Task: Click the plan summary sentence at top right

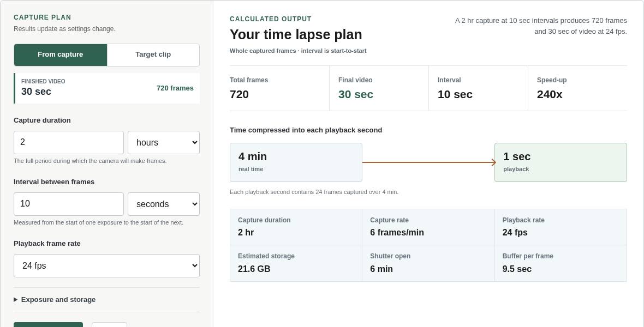Action: tap(541, 26)
